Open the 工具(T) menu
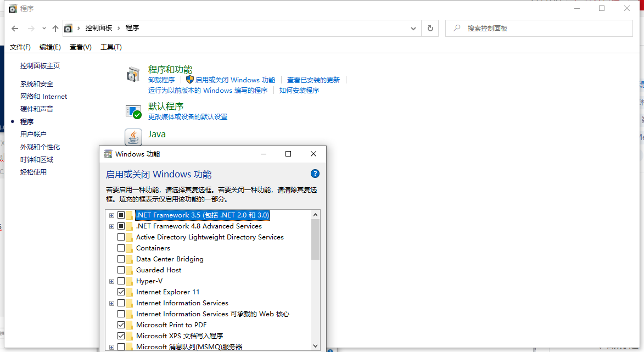The height and width of the screenshot is (352, 644). coord(111,47)
